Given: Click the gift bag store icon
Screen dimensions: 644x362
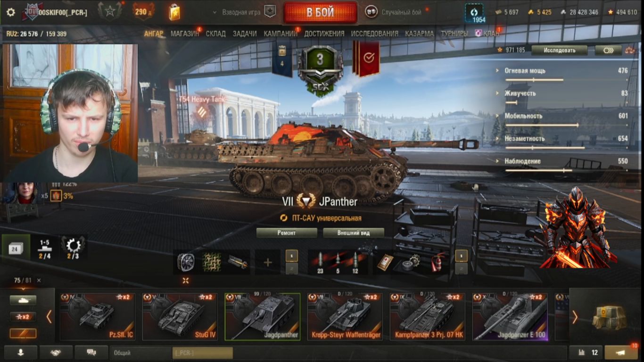Looking at the screenshot, I should pos(174,12).
